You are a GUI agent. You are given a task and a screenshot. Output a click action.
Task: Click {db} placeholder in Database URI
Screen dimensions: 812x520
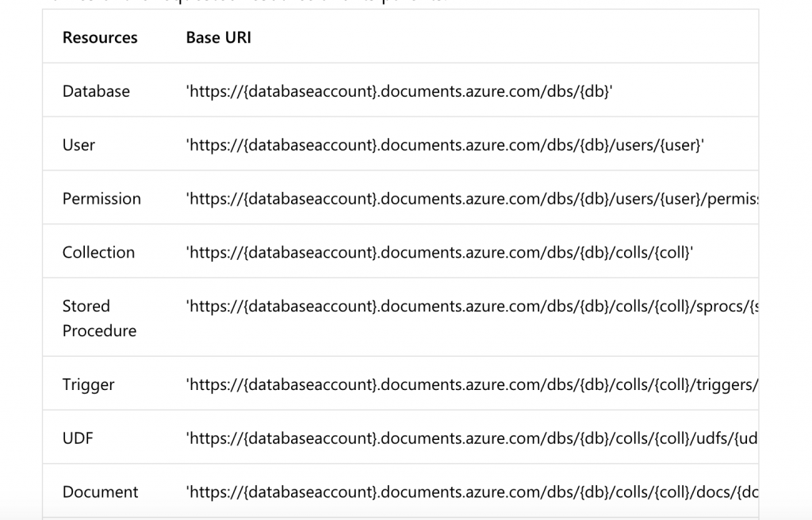(x=595, y=91)
